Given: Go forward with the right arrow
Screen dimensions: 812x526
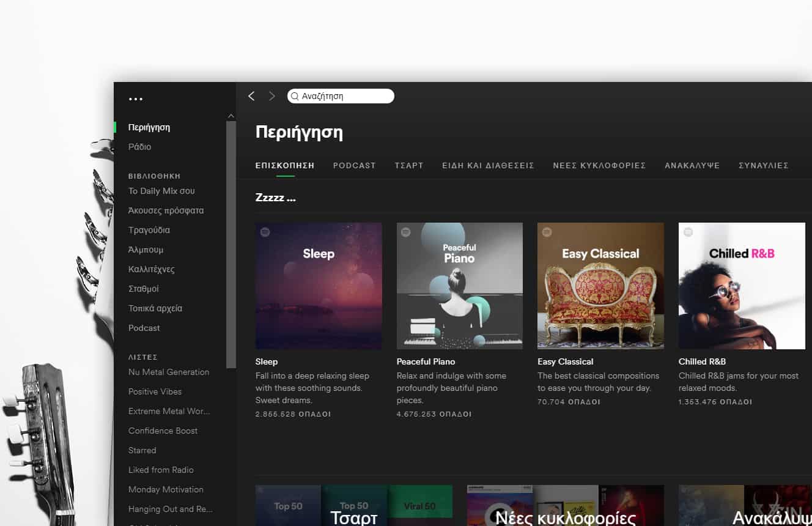Looking at the screenshot, I should click(x=272, y=96).
